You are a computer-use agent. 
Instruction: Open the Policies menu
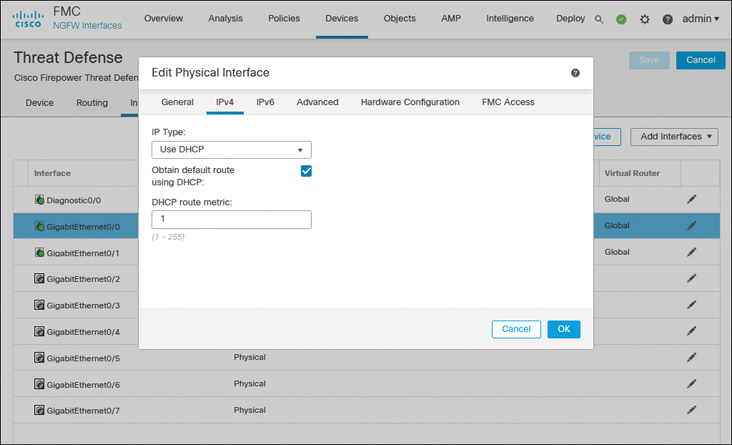[284, 19]
